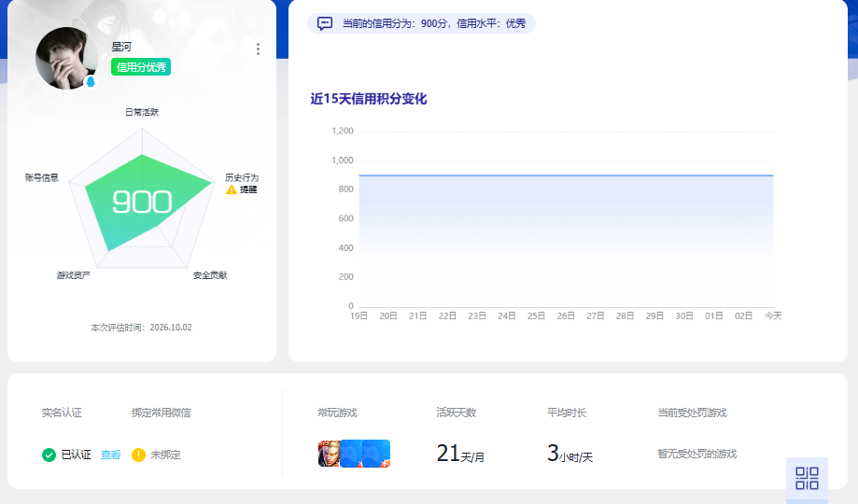The height and width of the screenshot is (504, 858).
Task: Click the 安全贡献 radar label
Action: 210,275
